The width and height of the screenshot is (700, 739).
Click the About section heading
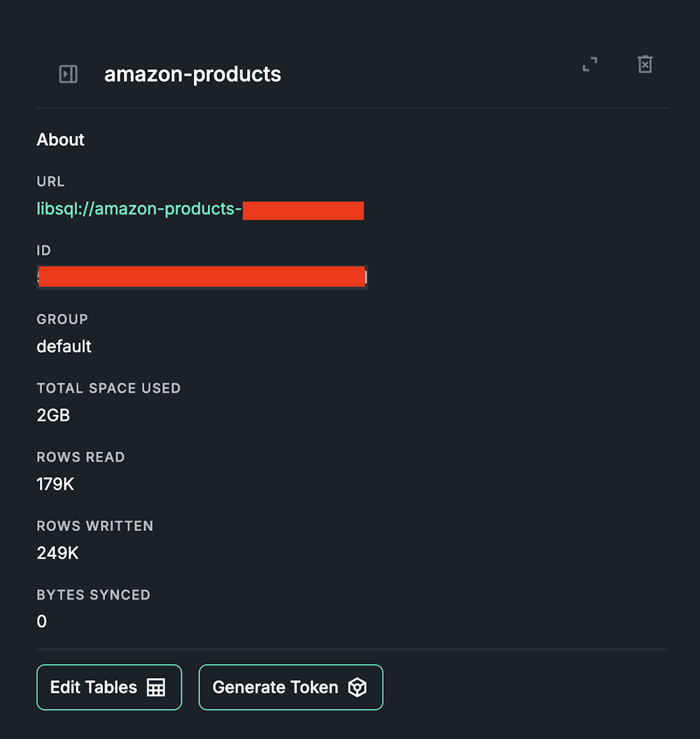pos(61,139)
